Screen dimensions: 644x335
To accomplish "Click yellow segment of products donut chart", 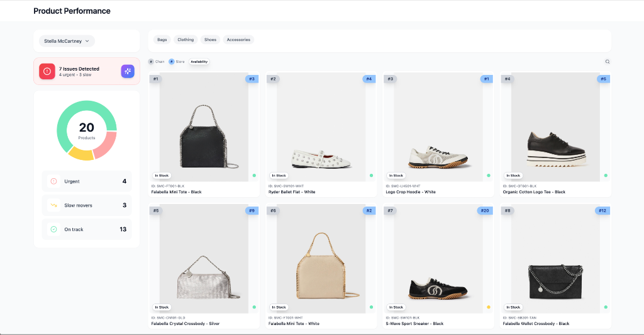I will tap(81, 154).
